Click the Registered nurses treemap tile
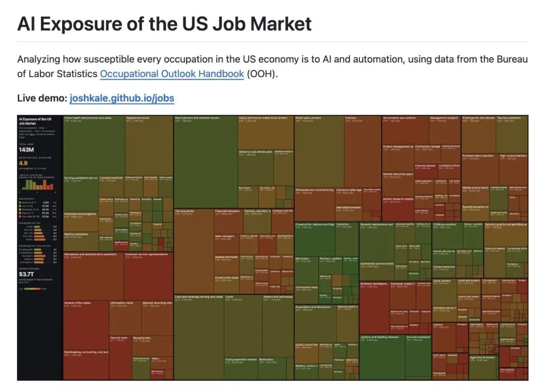The height and width of the screenshot is (392, 545). point(149,145)
